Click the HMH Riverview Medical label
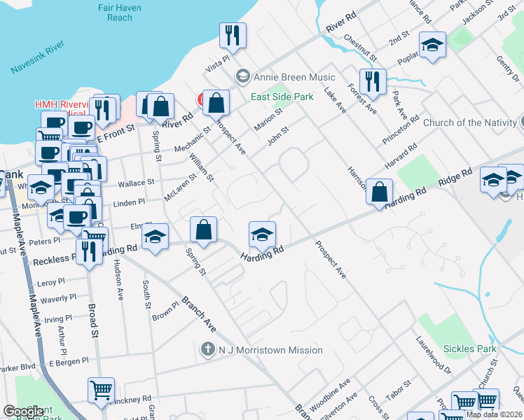This screenshot has height=420, width=524. click(x=62, y=104)
